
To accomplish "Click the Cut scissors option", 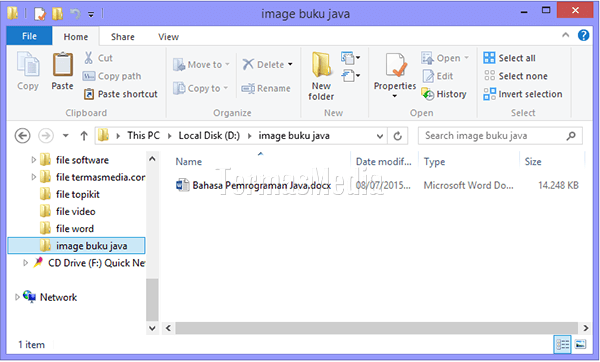I will (x=98, y=58).
